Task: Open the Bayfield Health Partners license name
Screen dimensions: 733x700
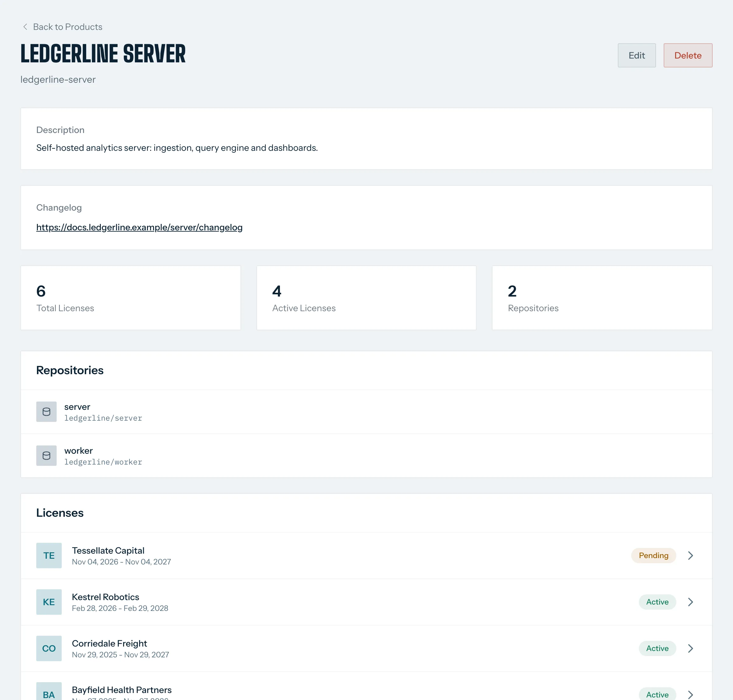Action: (x=122, y=690)
